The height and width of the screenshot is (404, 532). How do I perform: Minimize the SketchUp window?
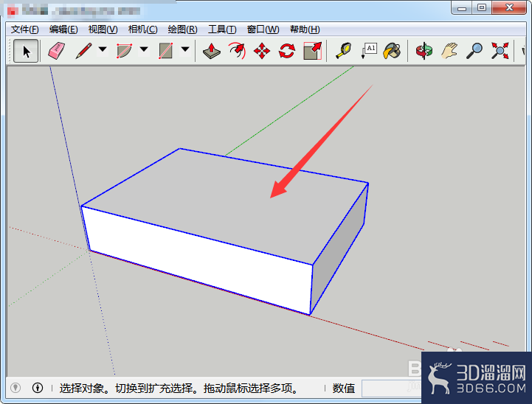pos(462,8)
